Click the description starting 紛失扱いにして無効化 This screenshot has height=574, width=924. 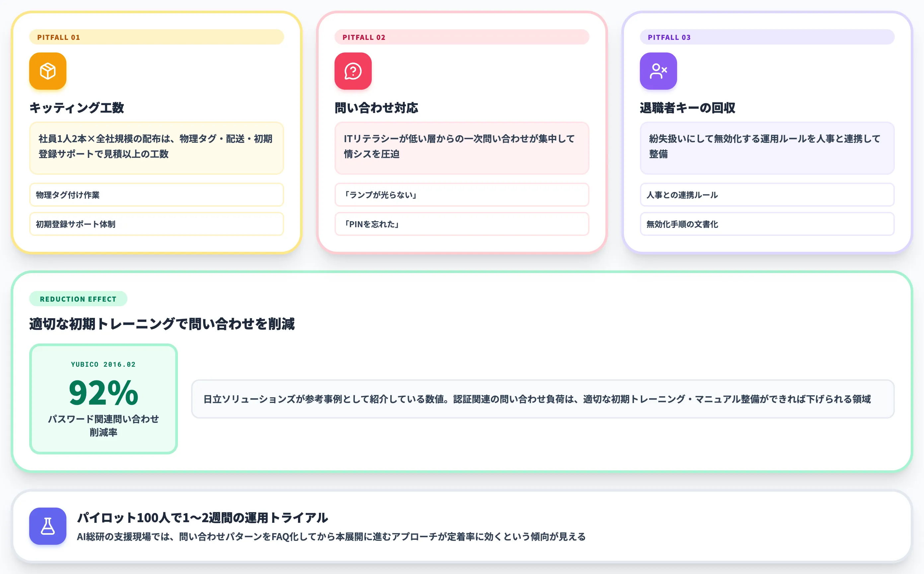(767, 148)
